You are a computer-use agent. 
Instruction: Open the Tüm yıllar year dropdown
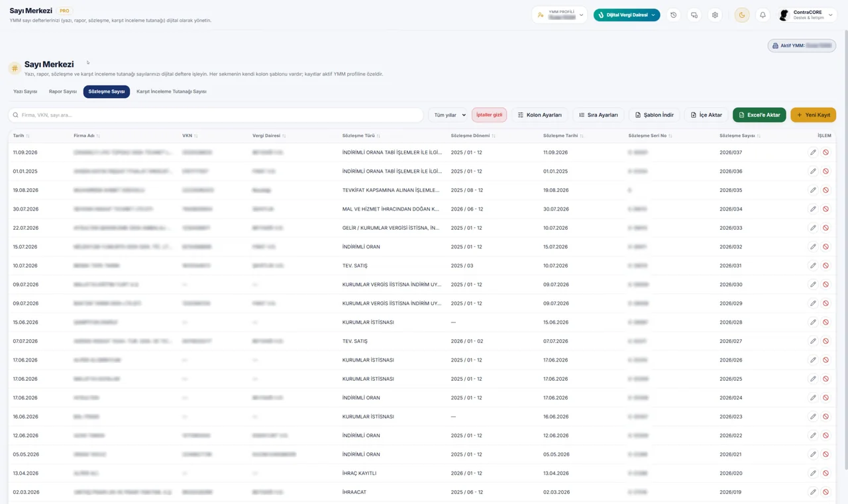coord(449,115)
